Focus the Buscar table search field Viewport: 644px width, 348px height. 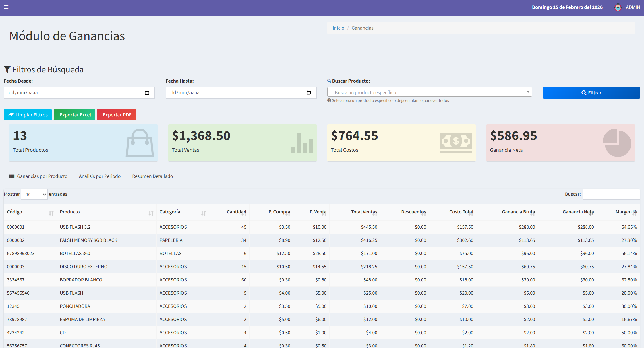coord(611,194)
